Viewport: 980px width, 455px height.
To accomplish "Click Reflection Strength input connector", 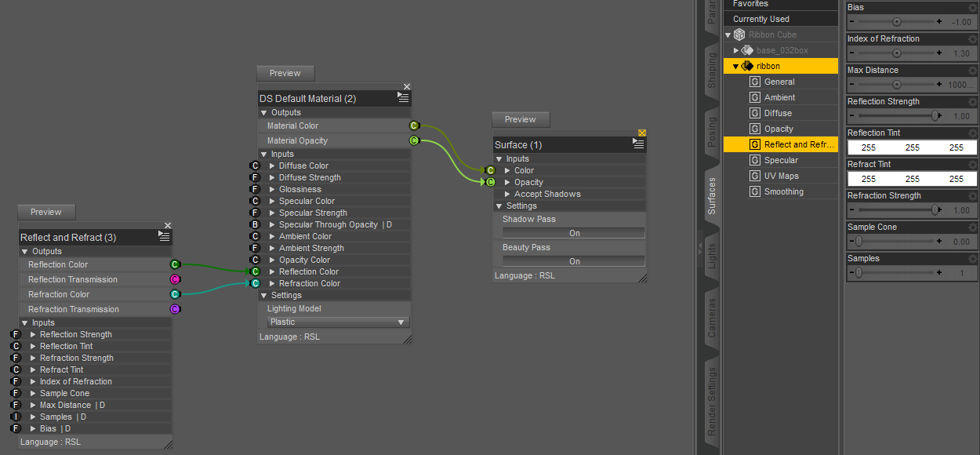I will pyautogui.click(x=16, y=335).
